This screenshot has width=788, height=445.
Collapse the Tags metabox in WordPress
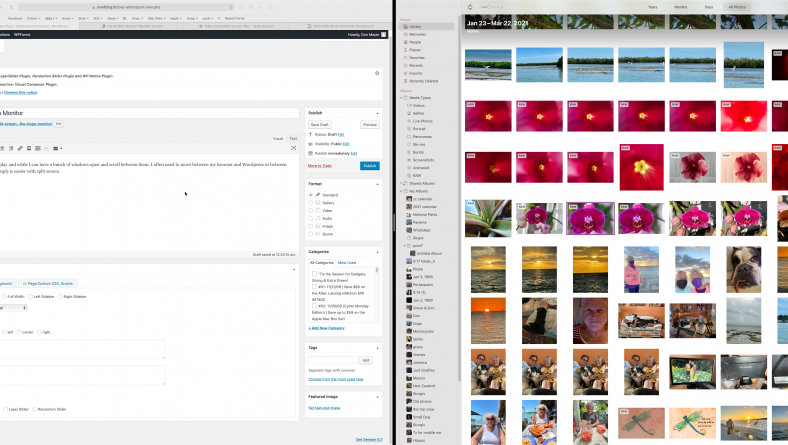pos(377,348)
